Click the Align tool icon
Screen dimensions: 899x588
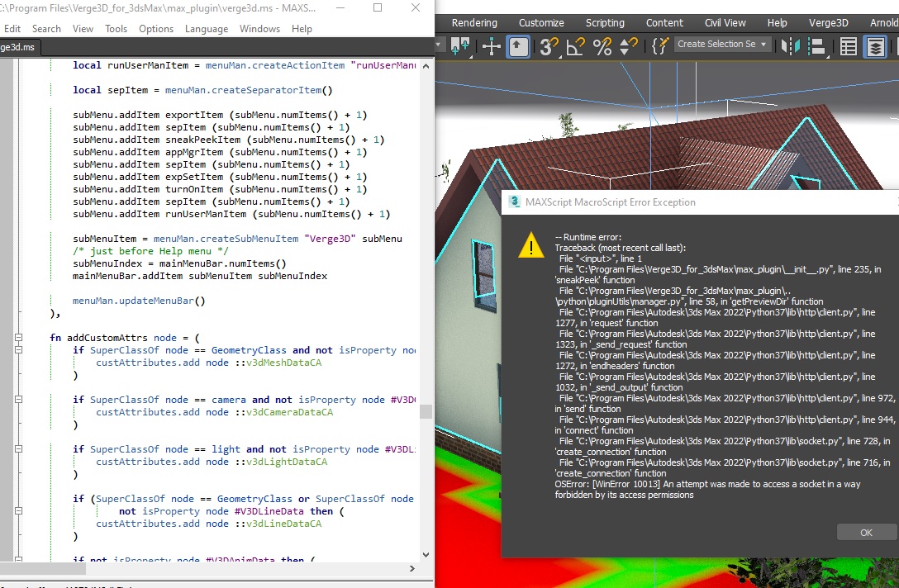coord(817,46)
